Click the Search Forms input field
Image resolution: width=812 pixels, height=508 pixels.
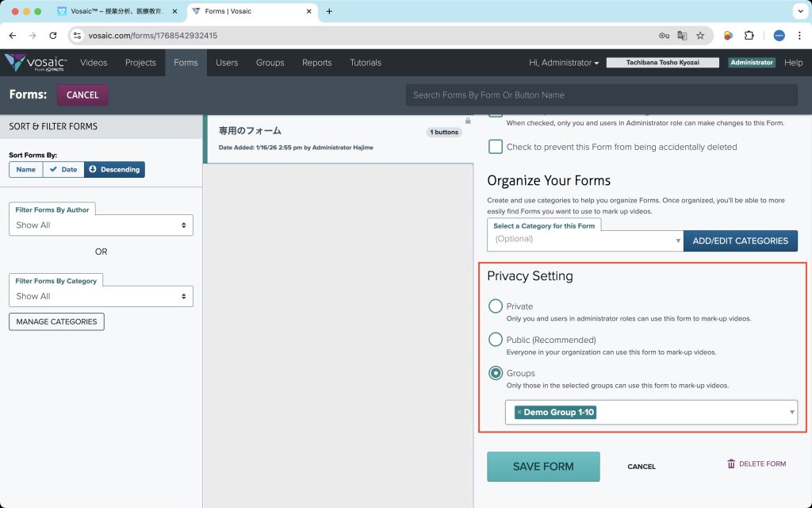click(601, 95)
